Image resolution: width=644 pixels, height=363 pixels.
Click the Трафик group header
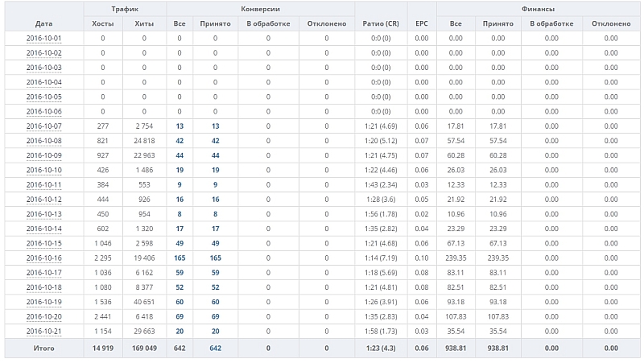tap(124, 8)
